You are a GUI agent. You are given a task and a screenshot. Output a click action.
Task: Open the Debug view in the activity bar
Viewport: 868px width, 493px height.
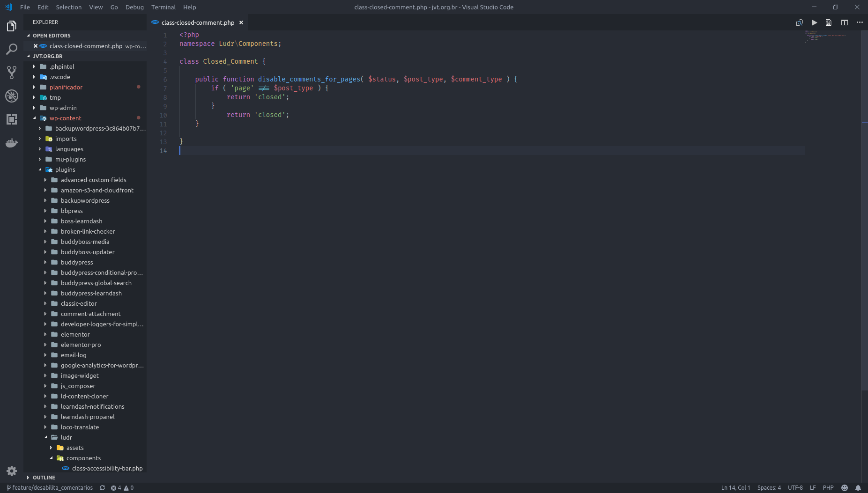pos(11,96)
